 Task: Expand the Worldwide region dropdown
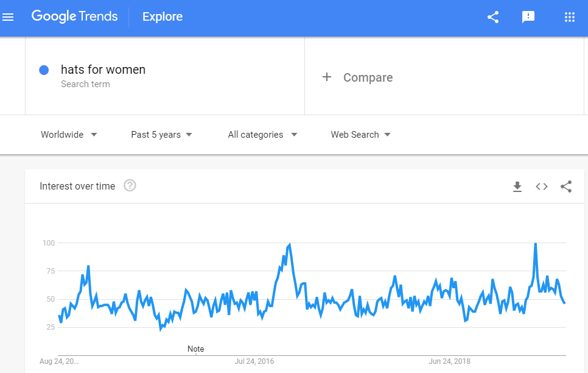click(x=69, y=135)
